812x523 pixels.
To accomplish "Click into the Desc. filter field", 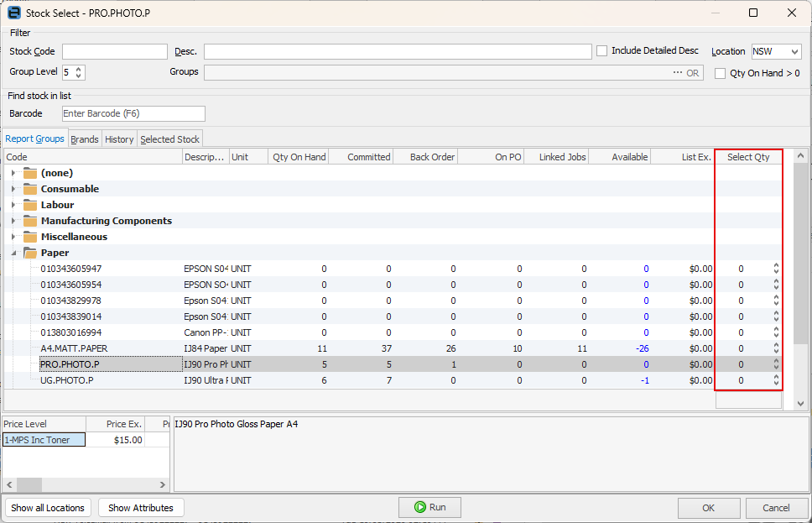I will pyautogui.click(x=398, y=51).
